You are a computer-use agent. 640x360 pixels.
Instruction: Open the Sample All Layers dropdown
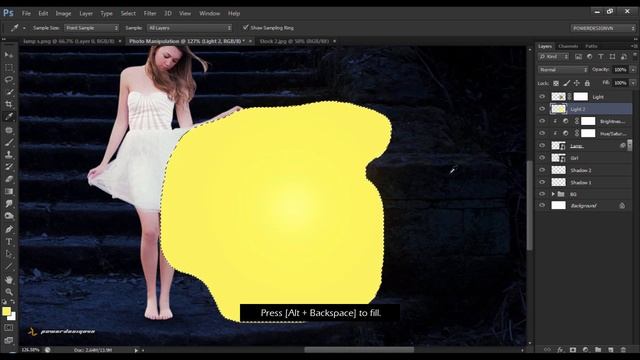point(189,28)
